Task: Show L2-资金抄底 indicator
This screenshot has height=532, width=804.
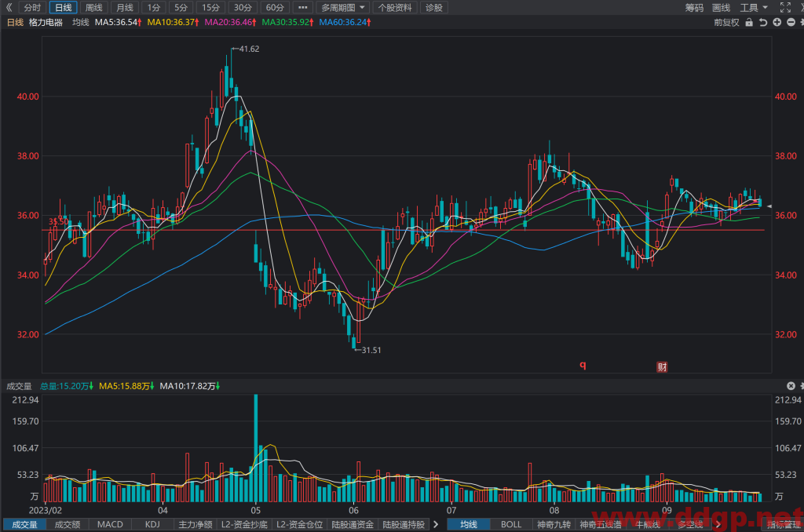Action: 245,524
